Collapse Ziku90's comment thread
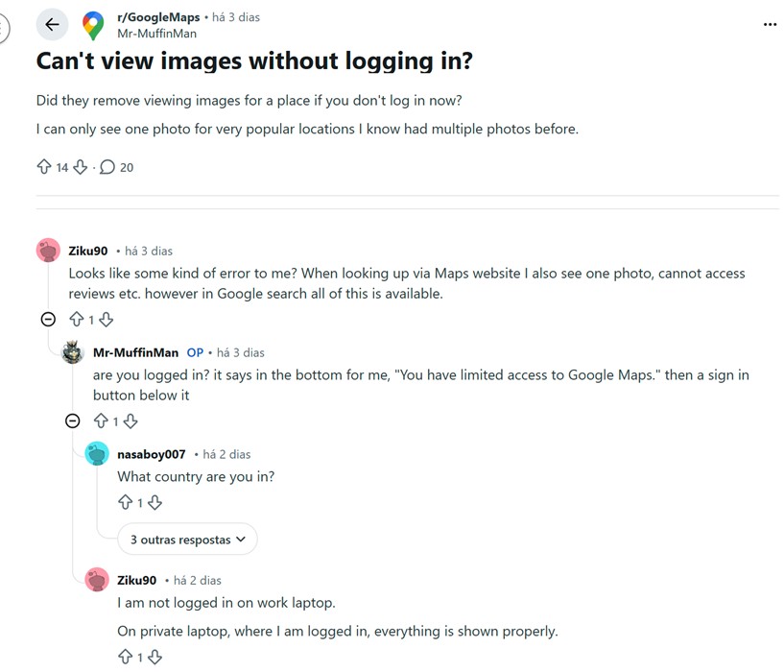Viewport: 784px width, 672px height. pyautogui.click(x=48, y=320)
